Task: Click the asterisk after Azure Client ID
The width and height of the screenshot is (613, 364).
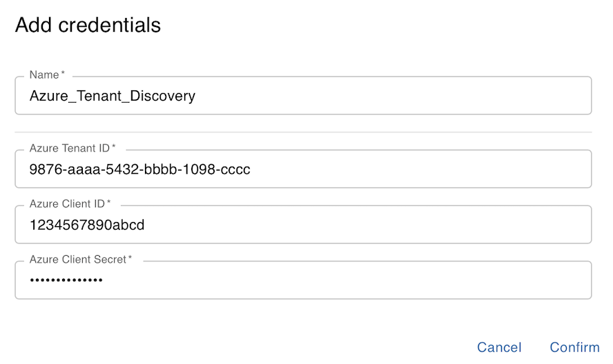Action: [108, 203]
